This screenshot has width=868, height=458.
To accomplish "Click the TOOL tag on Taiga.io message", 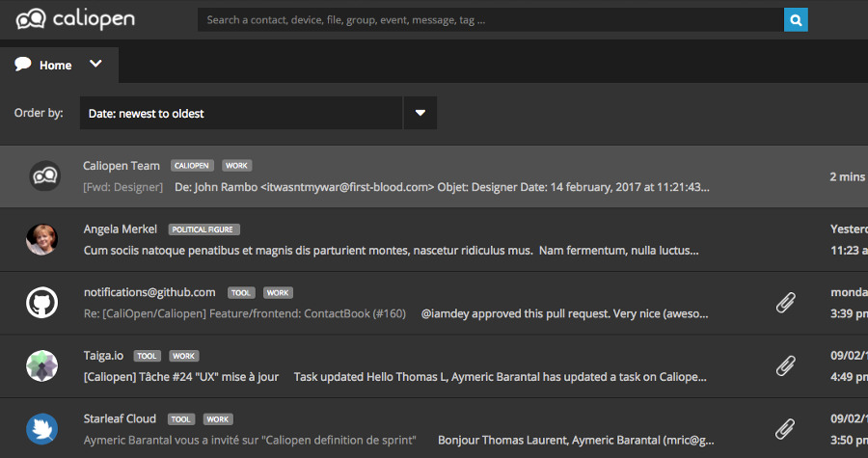I will (147, 356).
